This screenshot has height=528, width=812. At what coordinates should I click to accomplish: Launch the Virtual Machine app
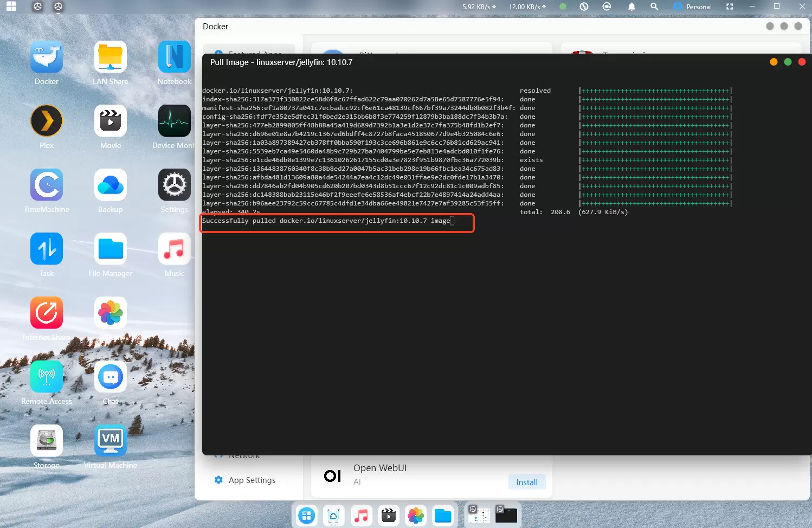(x=111, y=441)
